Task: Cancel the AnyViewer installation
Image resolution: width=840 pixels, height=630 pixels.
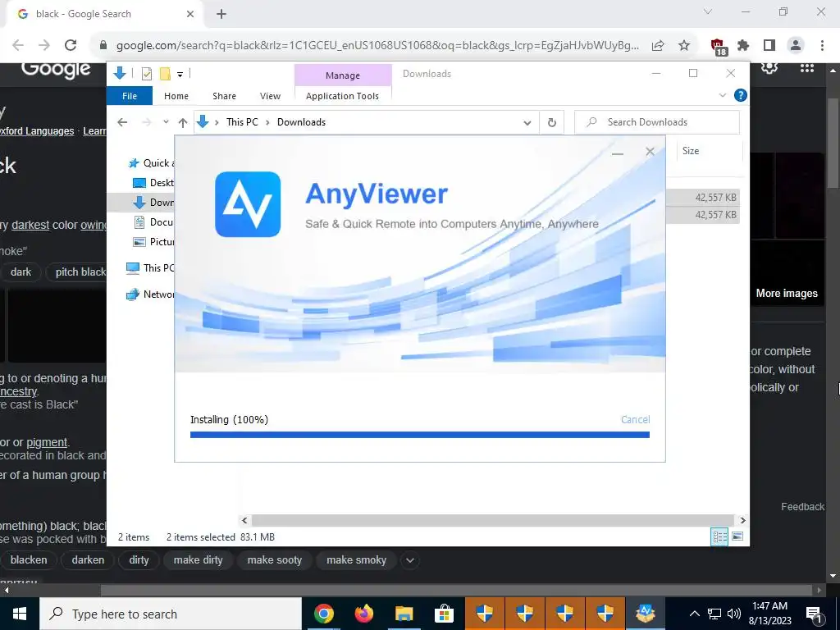Action: click(x=635, y=419)
